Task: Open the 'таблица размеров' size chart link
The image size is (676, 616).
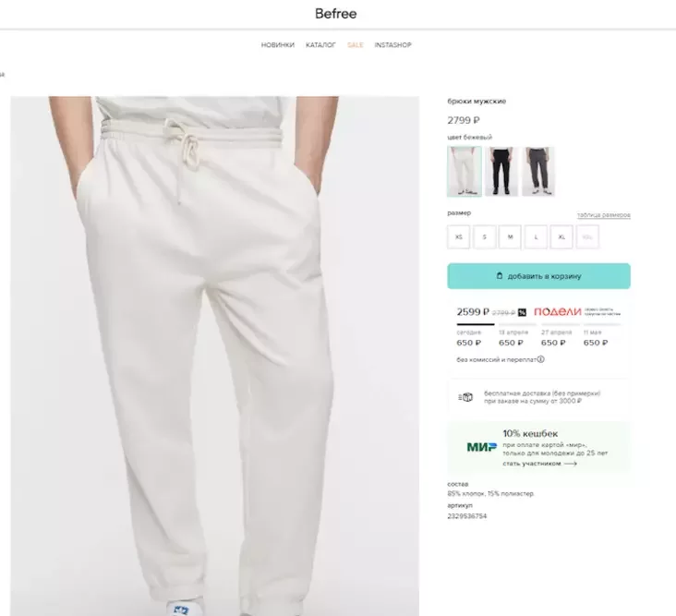Action: (604, 215)
